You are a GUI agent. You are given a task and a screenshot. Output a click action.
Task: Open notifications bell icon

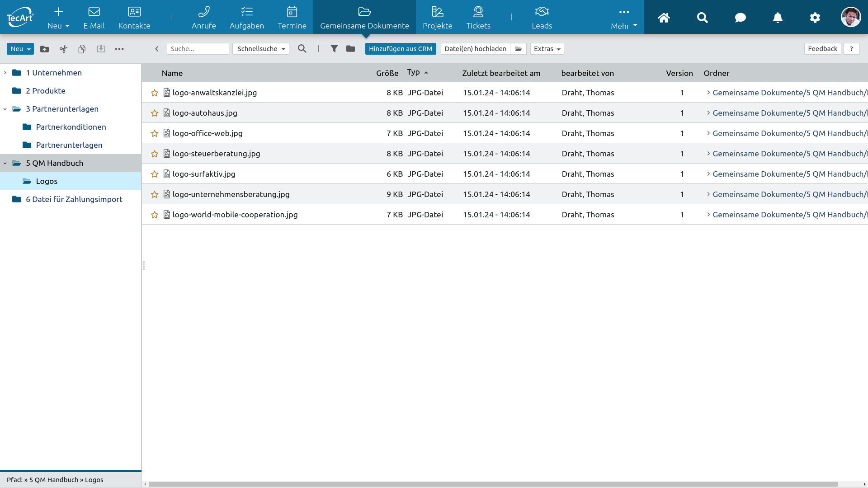click(x=778, y=18)
